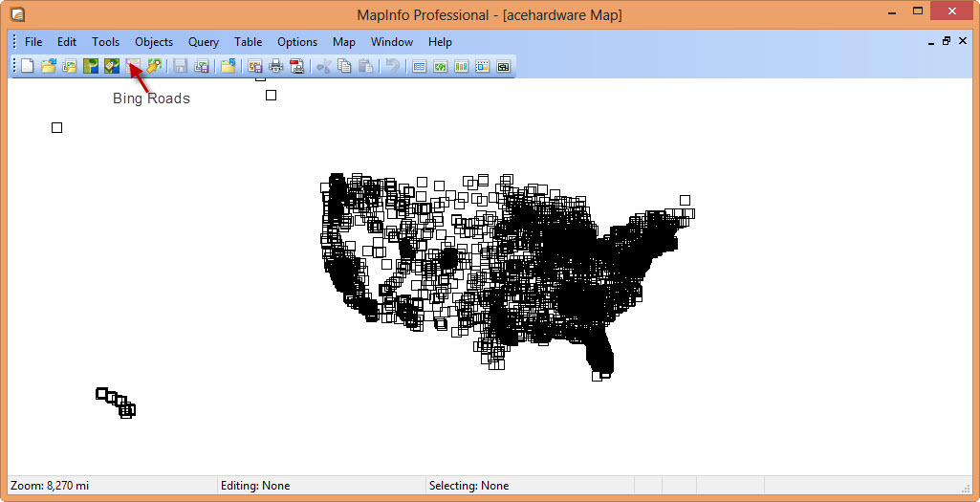Open the Edit menu
Screen dimensions: 980x502
pyautogui.click(x=67, y=42)
